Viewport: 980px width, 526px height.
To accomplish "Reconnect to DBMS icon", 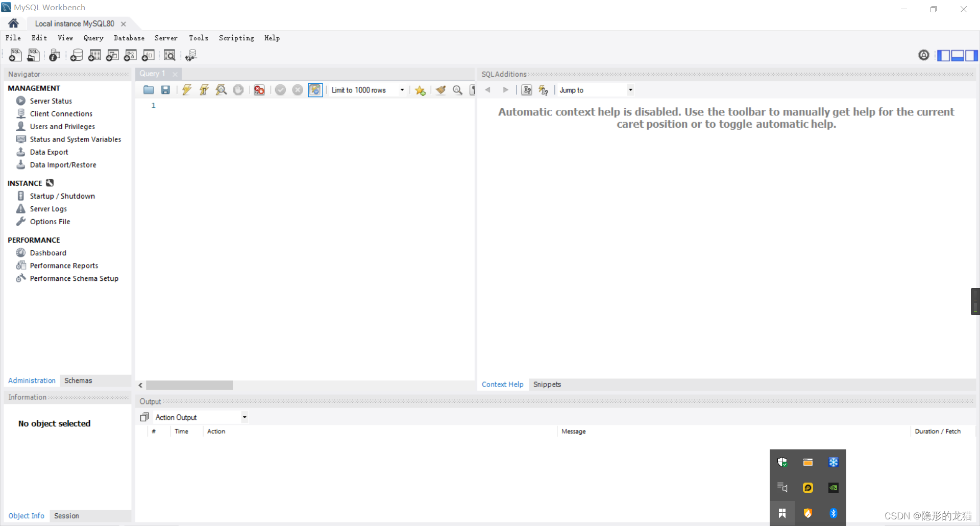I will point(191,55).
